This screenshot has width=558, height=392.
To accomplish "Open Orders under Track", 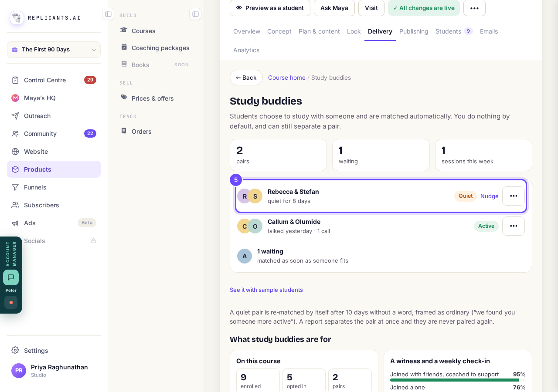I will coord(156,132).
